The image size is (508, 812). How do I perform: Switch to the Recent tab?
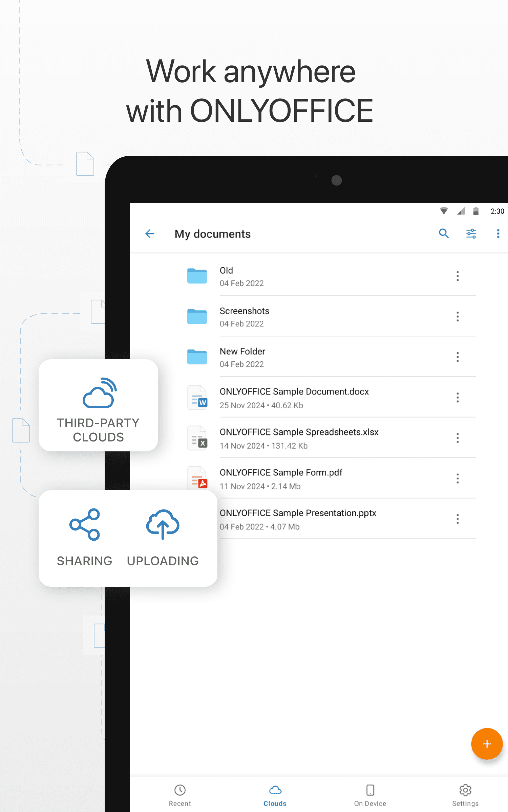(x=180, y=795)
